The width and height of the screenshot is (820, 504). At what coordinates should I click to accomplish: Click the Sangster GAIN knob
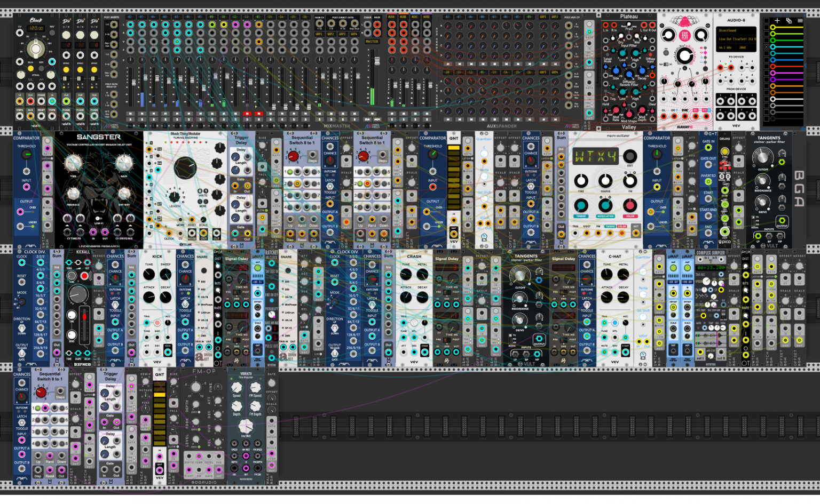coord(124,163)
